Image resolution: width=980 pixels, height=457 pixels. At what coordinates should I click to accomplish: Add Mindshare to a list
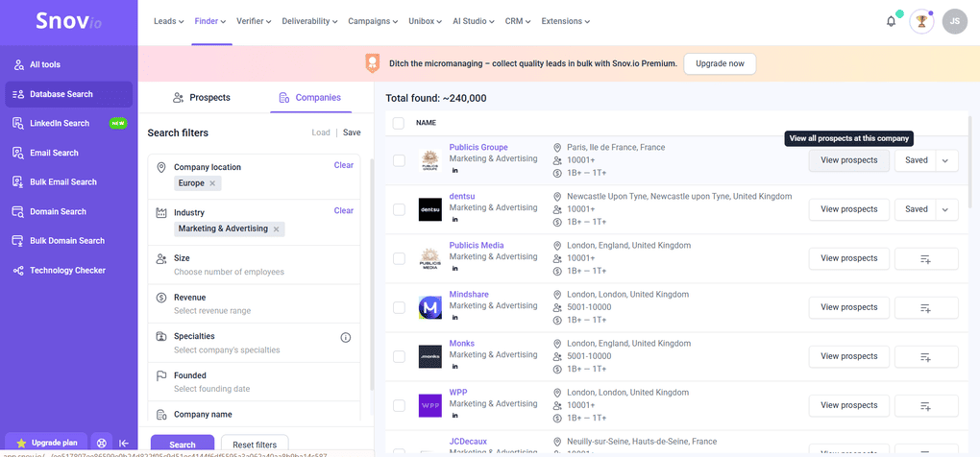[x=926, y=307]
